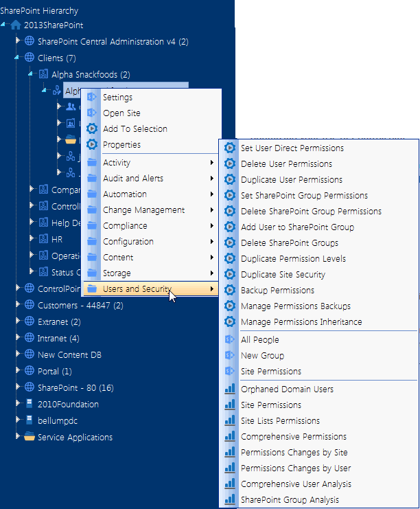The height and width of the screenshot is (509, 420).
Task: Click the chart icon beside Permissions Changes by User
Action: click(230, 468)
